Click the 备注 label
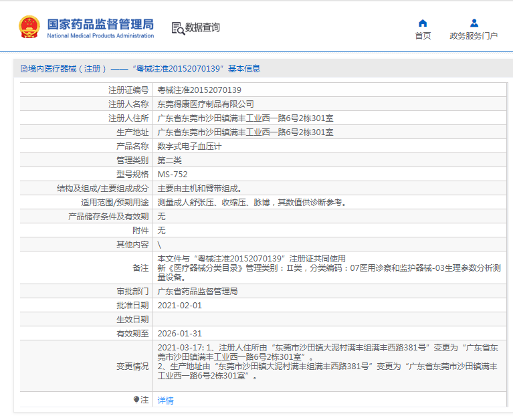513x420 pixels. click(140, 268)
